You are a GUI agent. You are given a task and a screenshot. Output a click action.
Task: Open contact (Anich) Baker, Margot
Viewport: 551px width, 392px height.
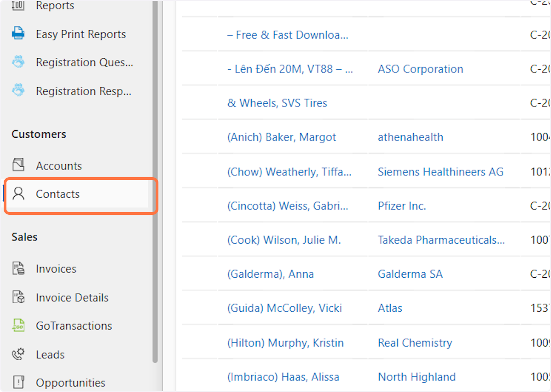281,137
